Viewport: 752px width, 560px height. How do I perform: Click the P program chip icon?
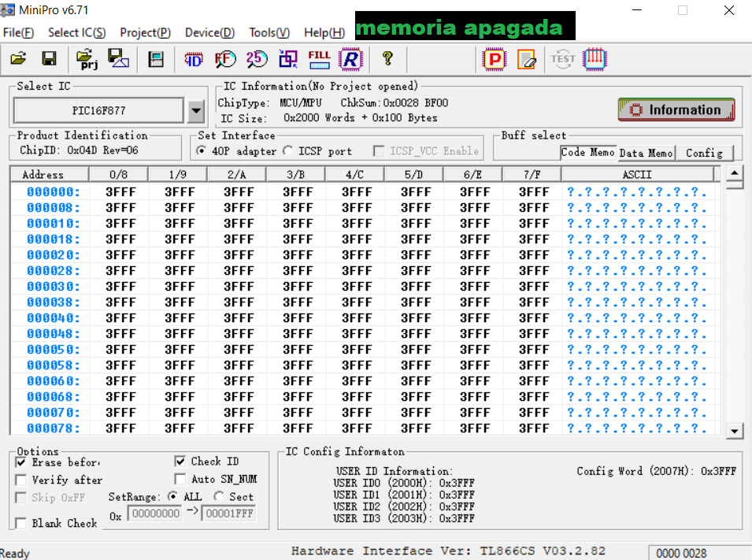coord(495,60)
